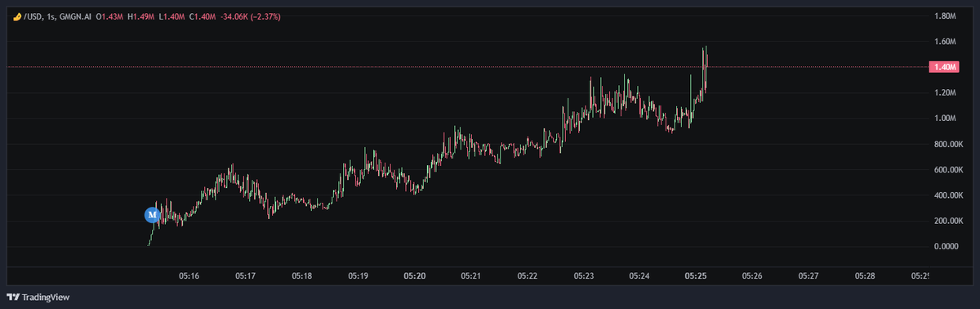This screenshot has width=980, height=309.
Task: Click the 600.00K price axis label
Action: point(948,169)
